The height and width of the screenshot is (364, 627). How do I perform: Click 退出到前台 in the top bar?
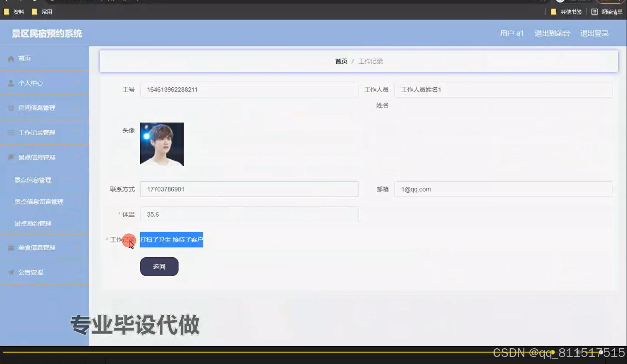coord(552,33)
